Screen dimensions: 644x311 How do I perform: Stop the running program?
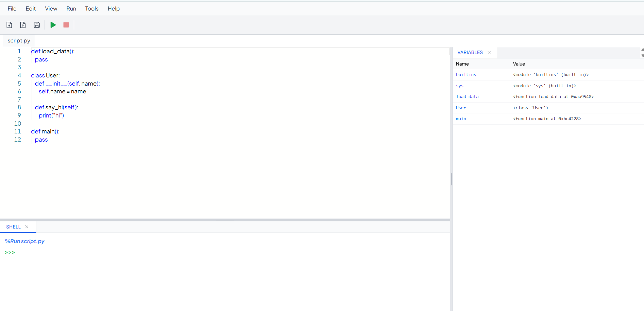66,25
